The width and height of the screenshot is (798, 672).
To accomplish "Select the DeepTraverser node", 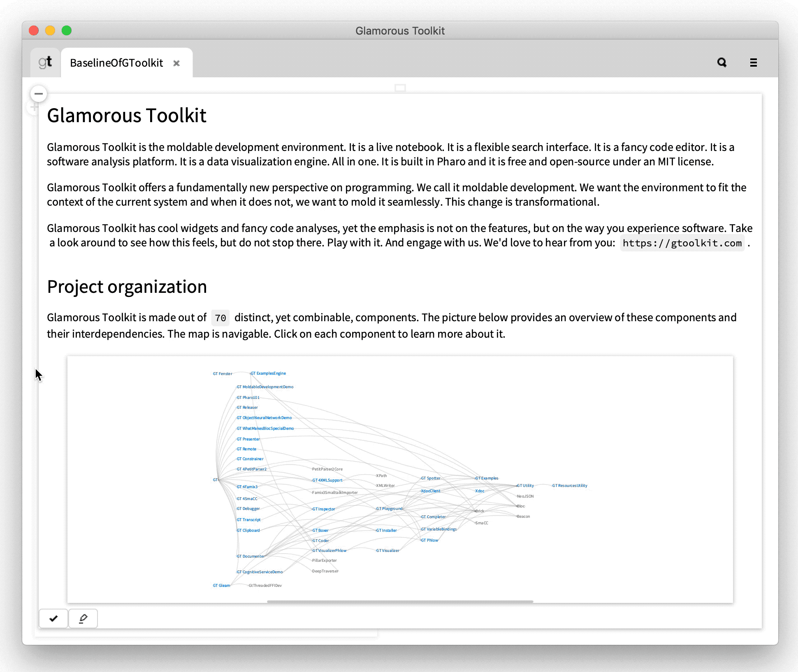I will click(x=325, y=571).
